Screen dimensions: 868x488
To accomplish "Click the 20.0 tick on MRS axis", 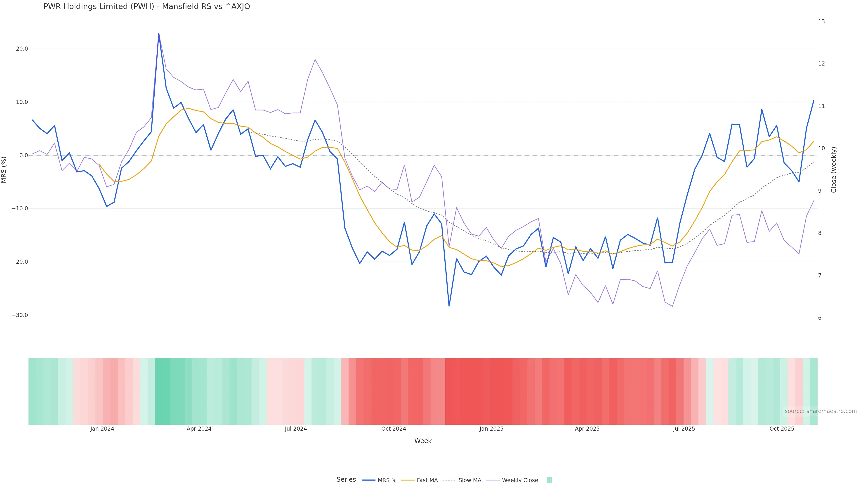I will click(x=22, y=49).
